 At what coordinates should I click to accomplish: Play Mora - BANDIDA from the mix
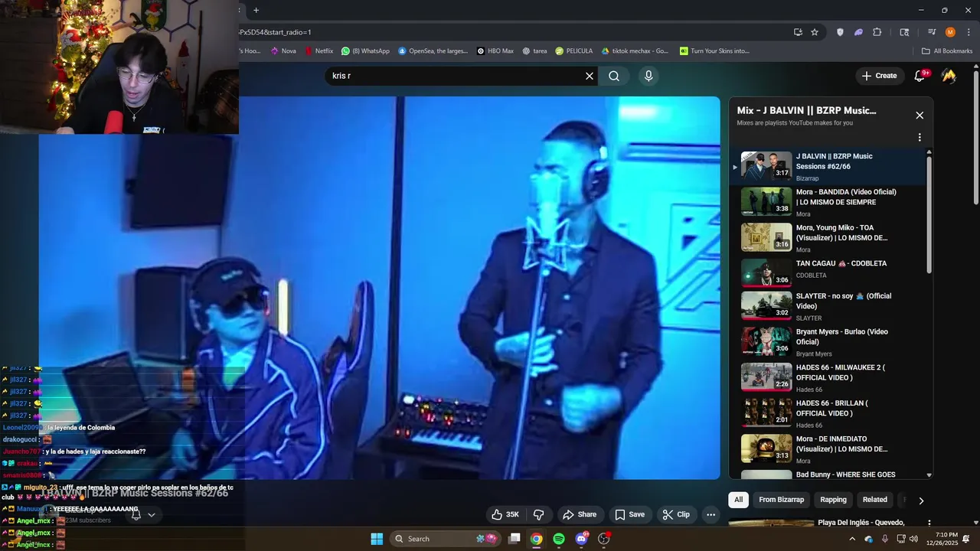828,202
